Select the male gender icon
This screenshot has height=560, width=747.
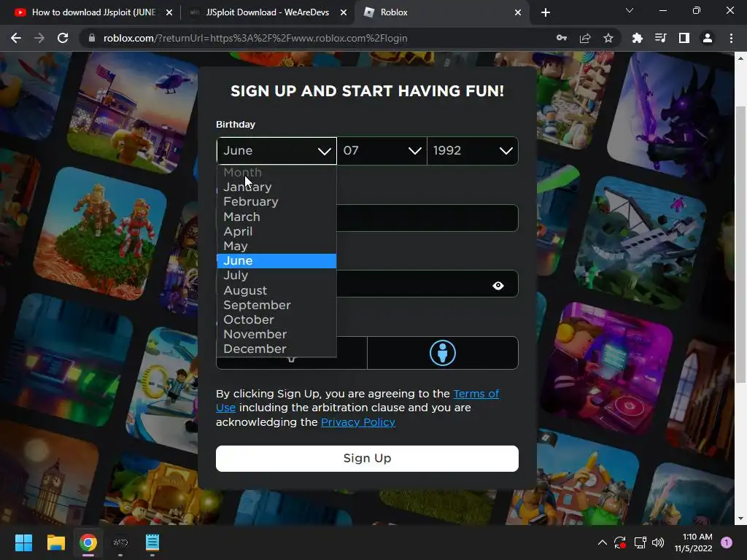(x=443, y=353)
